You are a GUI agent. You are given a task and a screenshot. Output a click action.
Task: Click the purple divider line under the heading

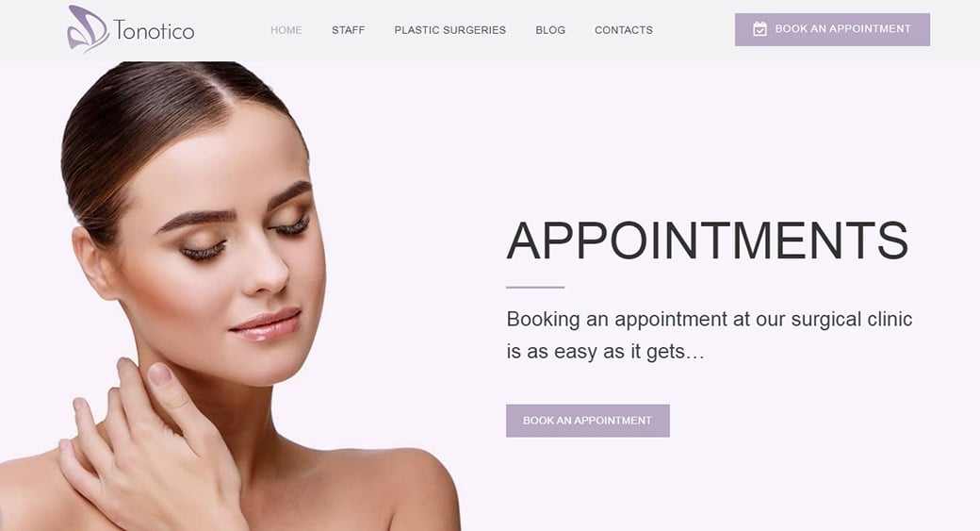point(535,287)
